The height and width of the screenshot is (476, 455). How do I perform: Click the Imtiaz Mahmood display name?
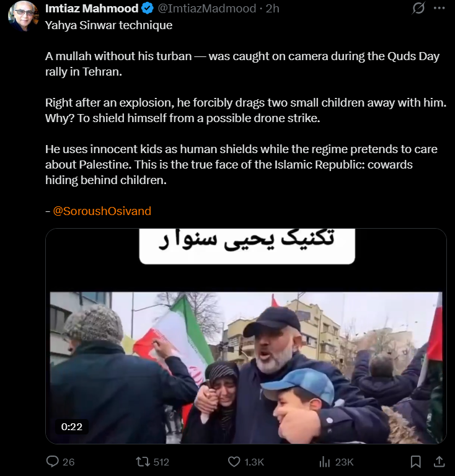(x=92, y=9)
